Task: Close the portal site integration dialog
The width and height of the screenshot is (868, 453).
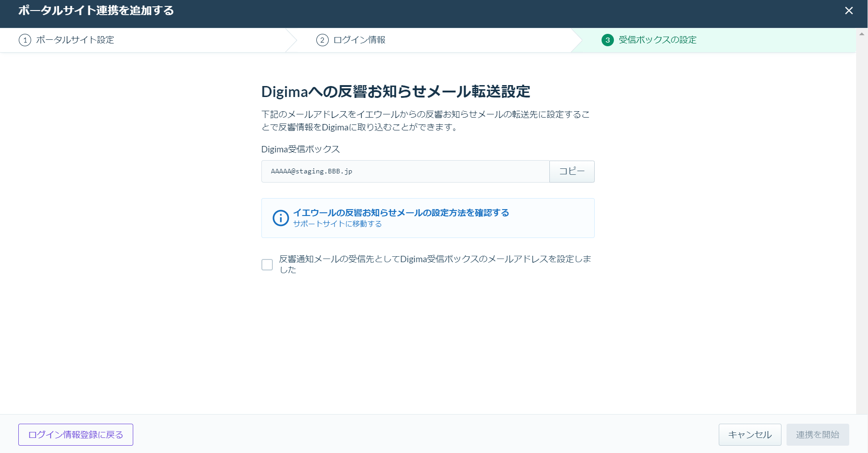Action: (x=849, y=11)
